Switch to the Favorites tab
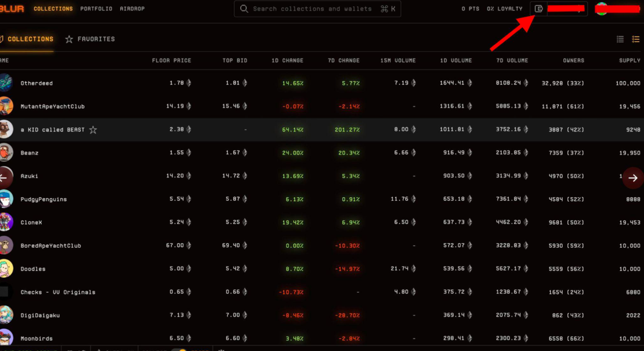Image resolution: width=644 pixels, height=351 pixels. [90, 39]
